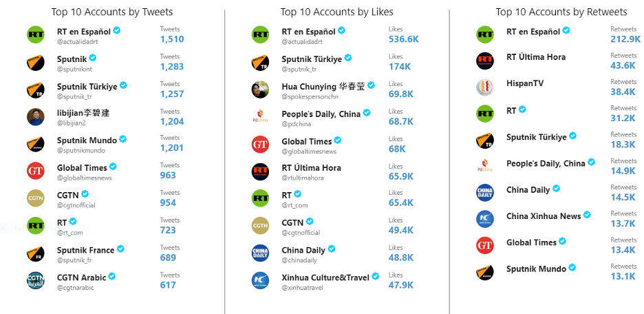Click HispanTV logo in Retweets column
This screenshot has height=314, width=644.
(485, 87)
